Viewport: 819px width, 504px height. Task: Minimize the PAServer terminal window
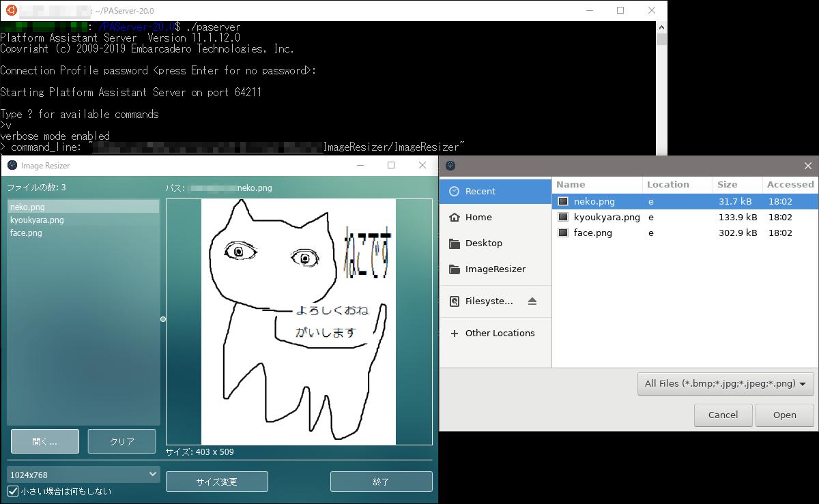pos(589,10)
